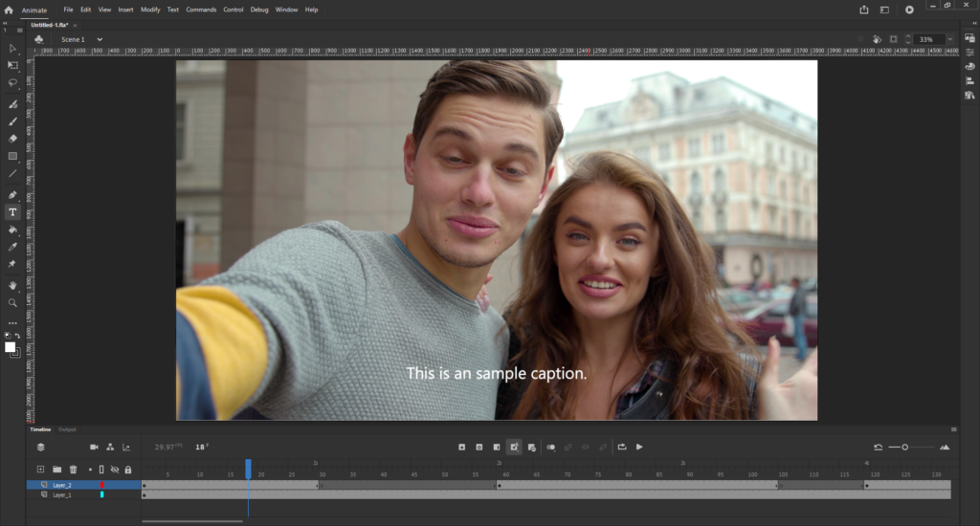Click the Test Movie play button
The image size is (980, 526).
909,10
